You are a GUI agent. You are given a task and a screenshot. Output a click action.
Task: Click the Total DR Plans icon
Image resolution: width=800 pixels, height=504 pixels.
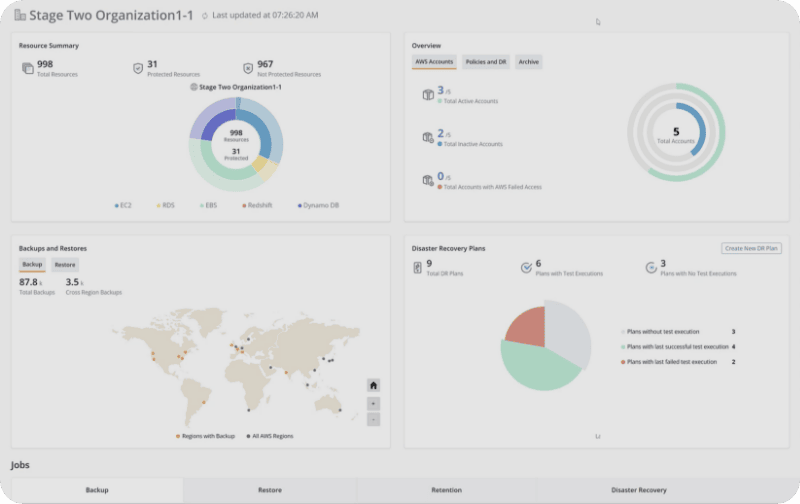417,268
